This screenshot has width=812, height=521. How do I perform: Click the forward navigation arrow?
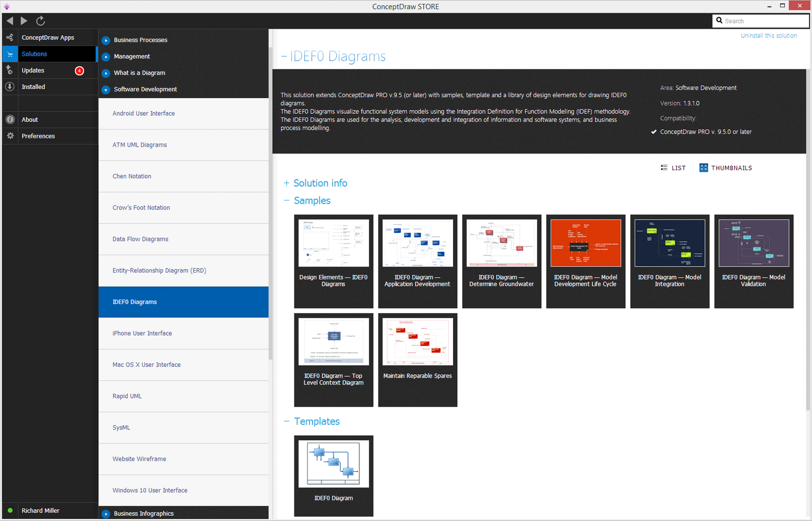(24, 21)
